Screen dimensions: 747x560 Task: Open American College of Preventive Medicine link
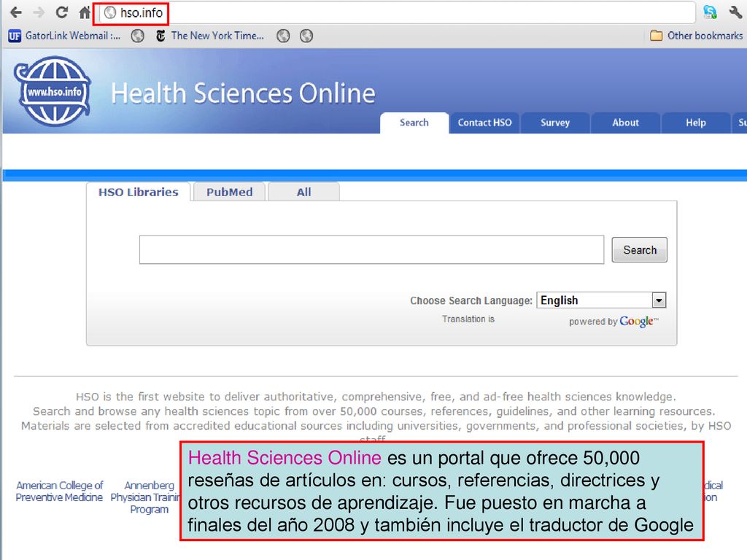tap(59, 491)
